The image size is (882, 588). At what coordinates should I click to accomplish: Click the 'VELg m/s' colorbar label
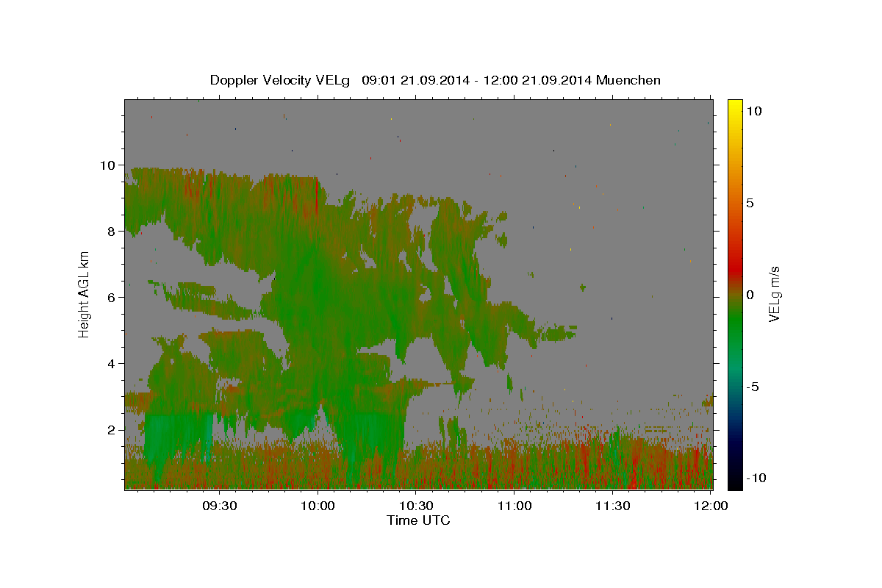pyautogui.click(x=774, y=294)
